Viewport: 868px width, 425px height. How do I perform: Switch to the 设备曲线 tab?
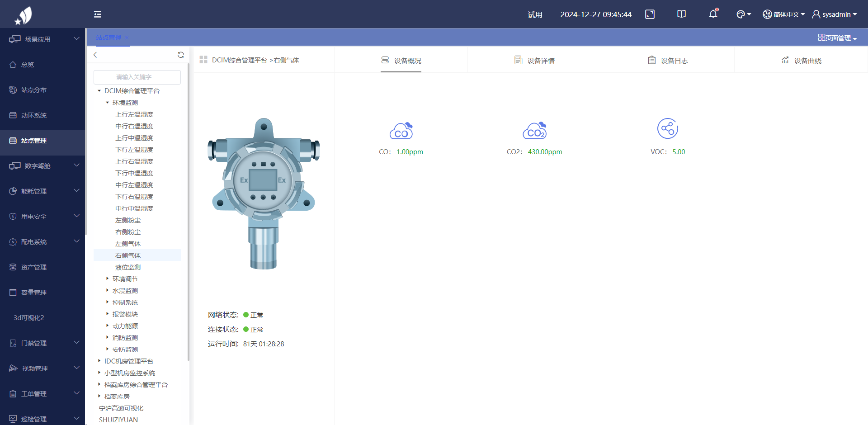[801, 61]
